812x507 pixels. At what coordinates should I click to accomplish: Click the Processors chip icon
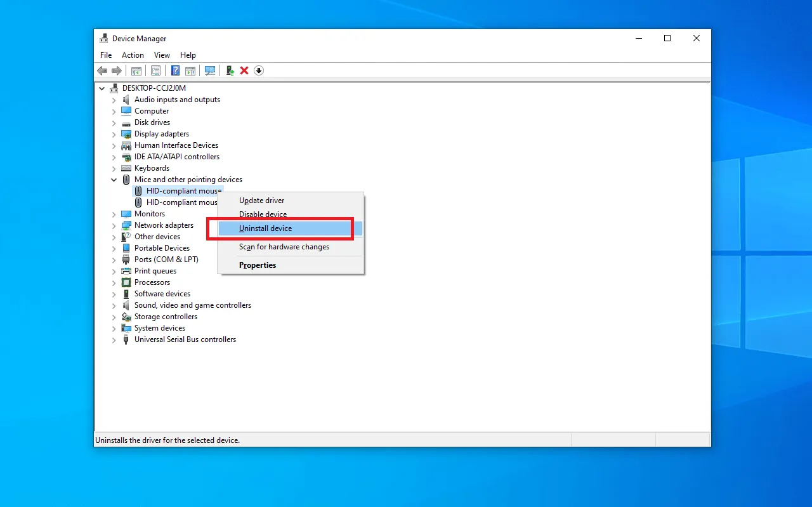pos(126,282)
